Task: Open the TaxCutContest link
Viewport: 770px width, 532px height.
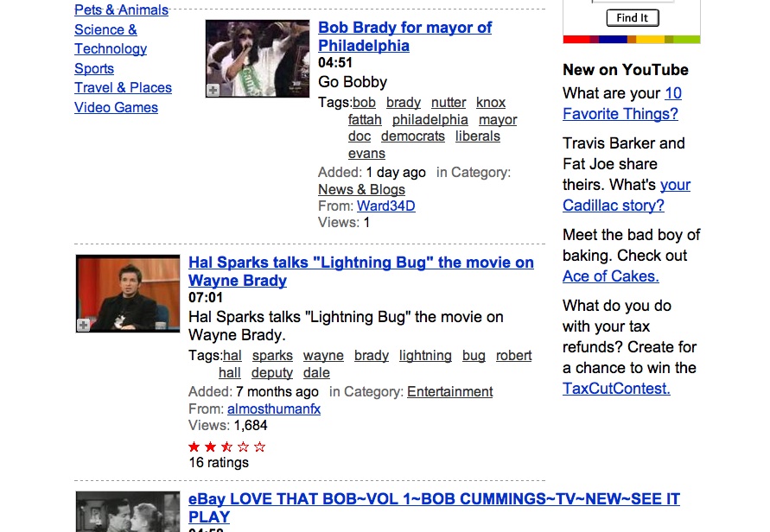Action: [616, 389]
